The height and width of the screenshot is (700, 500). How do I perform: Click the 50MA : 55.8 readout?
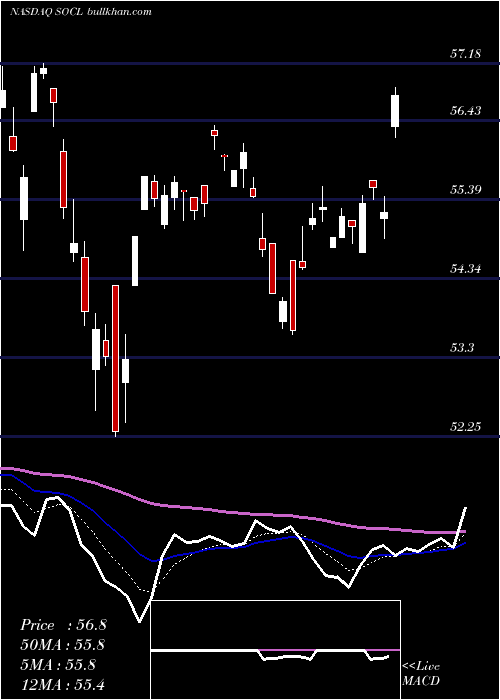(x=62, y=645)
